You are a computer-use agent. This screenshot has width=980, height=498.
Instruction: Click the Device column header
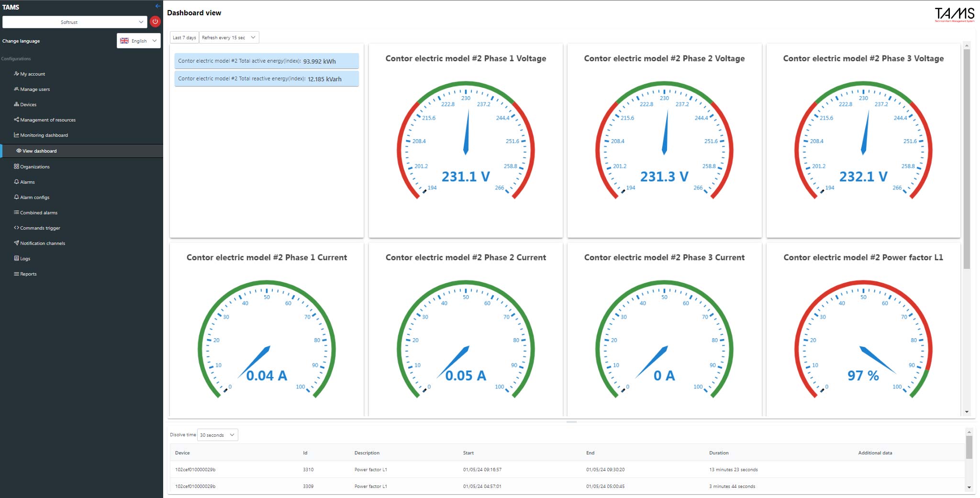pyautogui.click(x=182, y=453)
